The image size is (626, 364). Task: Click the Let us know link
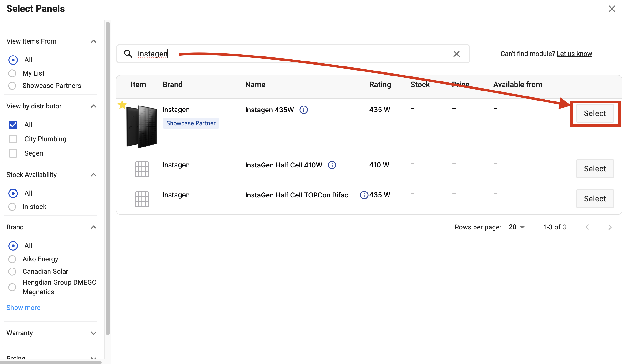(x=574, y=54)
